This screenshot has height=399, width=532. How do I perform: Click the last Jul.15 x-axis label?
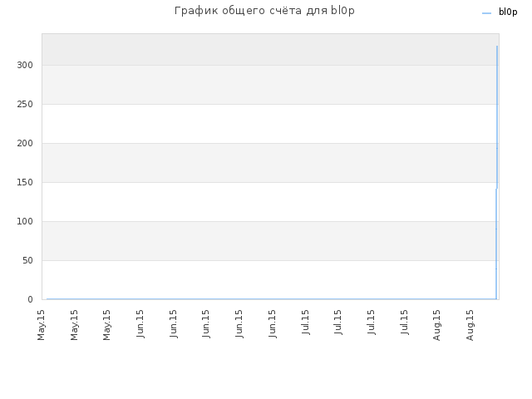coord(404,322)
